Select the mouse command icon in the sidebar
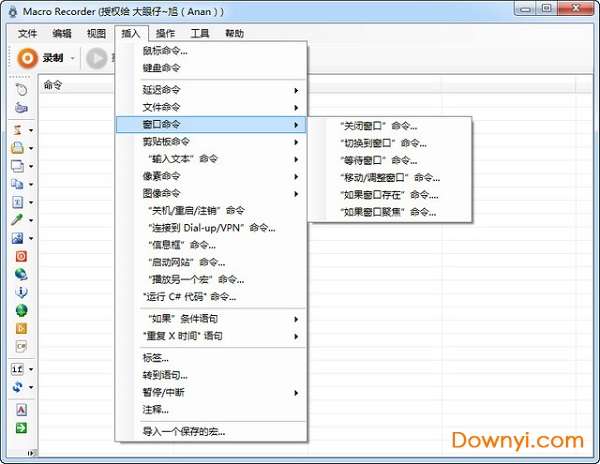Screen dimensions: 600x464 pyautogui.click(x=21, y=90)
